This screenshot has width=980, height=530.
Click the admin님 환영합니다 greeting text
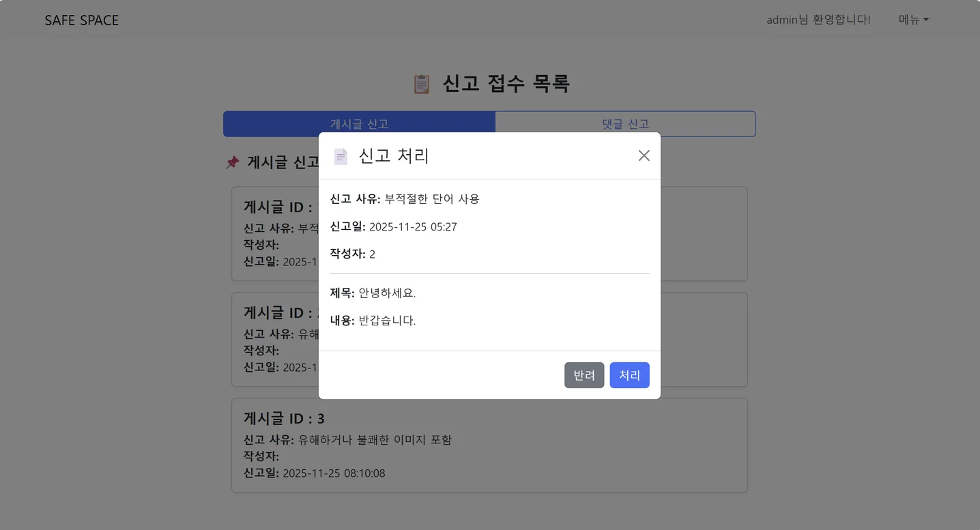point(818,19)
